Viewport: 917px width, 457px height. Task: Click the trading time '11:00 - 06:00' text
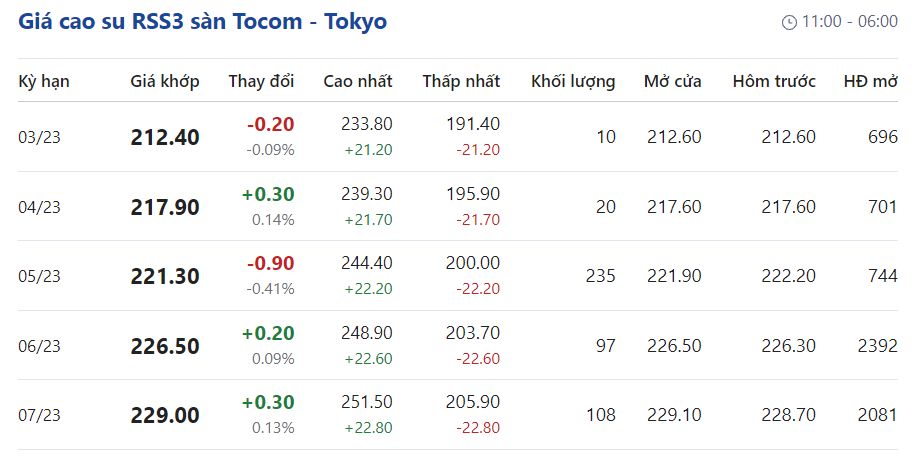pos(850,22)
